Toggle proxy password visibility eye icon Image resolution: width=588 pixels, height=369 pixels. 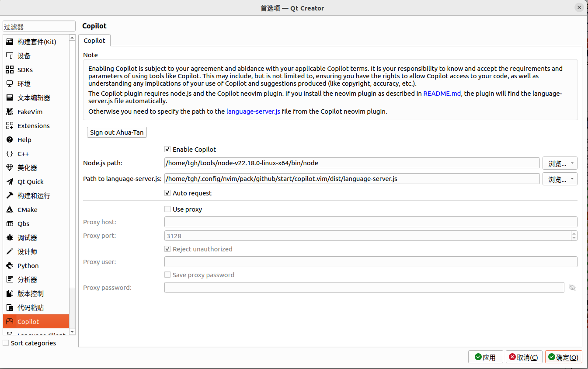click(x=572, y=288)
